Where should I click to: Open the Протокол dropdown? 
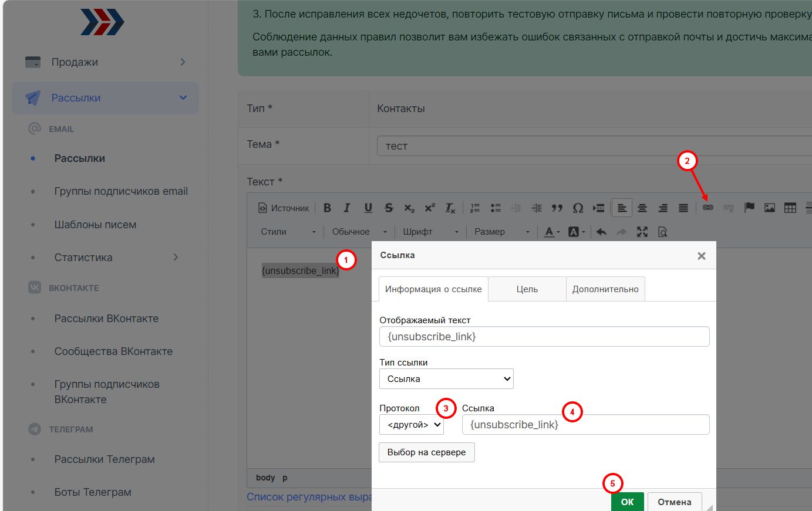pyautogui.click(x=412, y=425)
